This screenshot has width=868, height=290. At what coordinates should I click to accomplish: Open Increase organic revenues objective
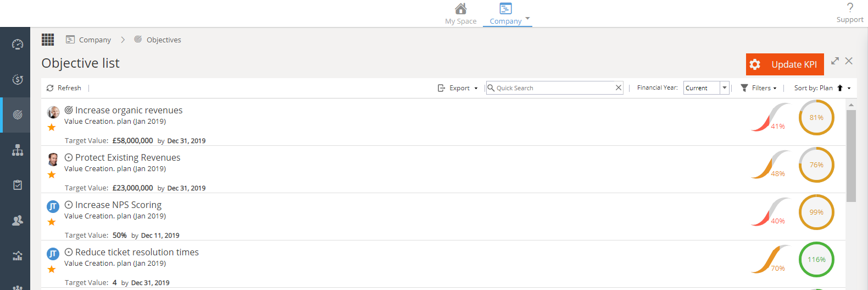coord(129,110)
